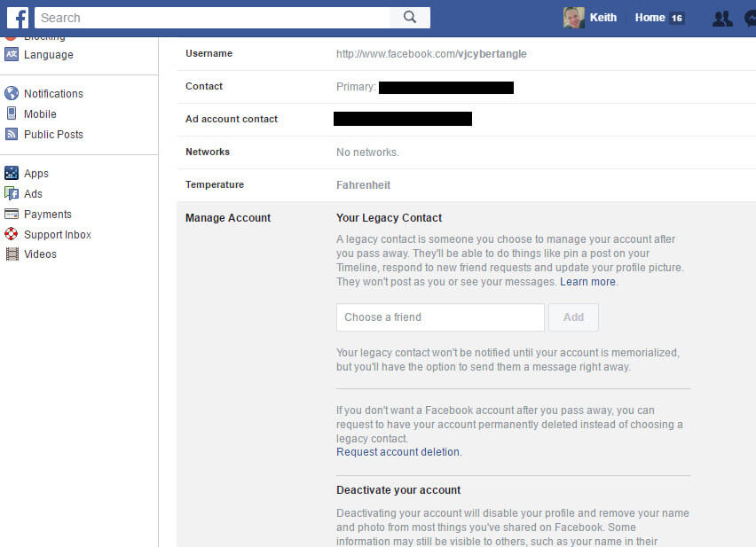Click Request account deletion link

398,451
